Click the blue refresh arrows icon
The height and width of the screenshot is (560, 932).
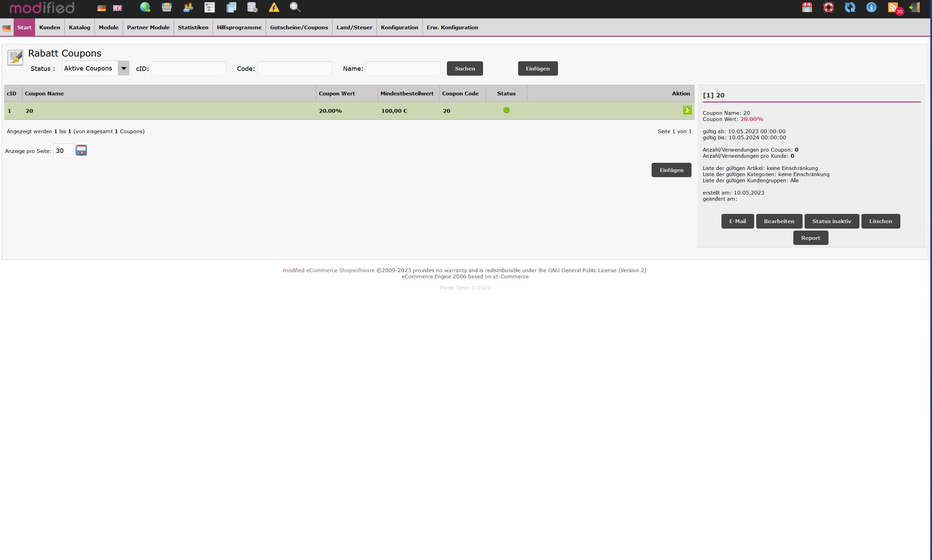[850, 7]
